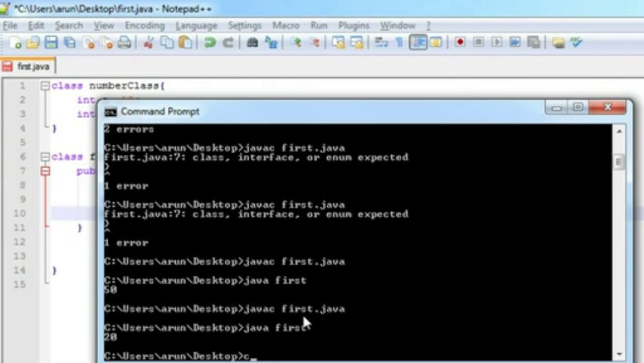
Task: Click the Print icon in the toolbar
Action: tap(124, 43)
